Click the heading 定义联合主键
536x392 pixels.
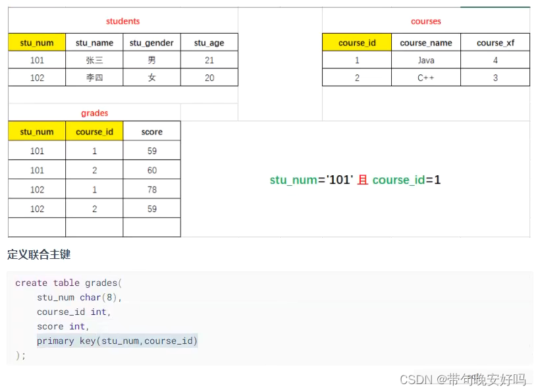click(x=39, y=254)
